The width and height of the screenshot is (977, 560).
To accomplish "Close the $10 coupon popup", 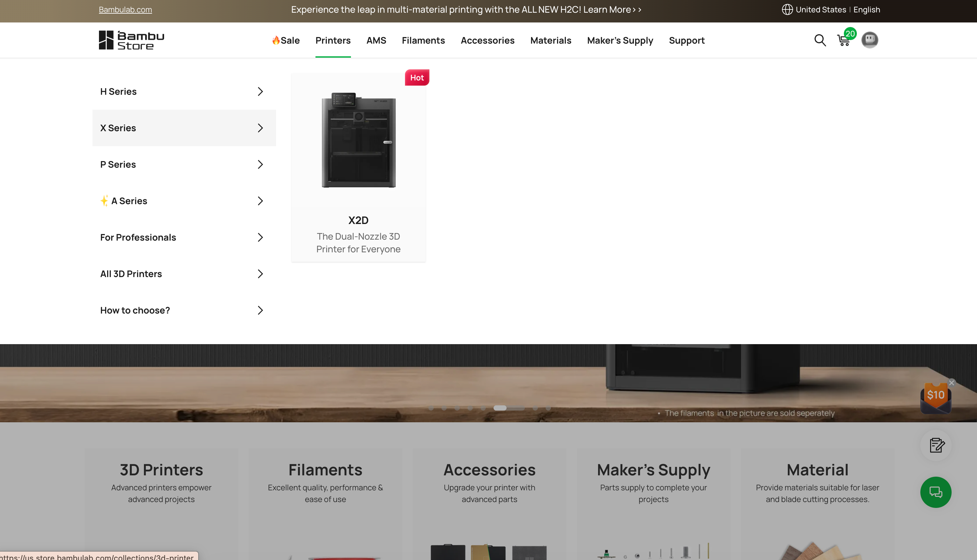I will click(951, 383).
